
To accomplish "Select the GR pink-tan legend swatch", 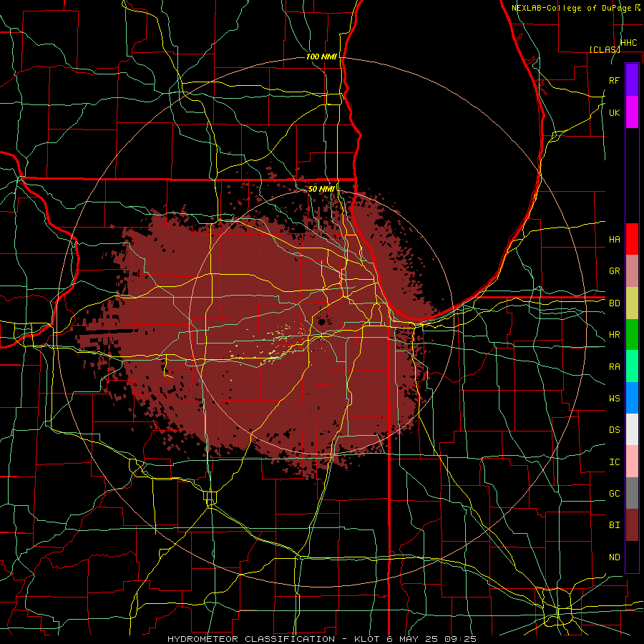I will [632, 270].
